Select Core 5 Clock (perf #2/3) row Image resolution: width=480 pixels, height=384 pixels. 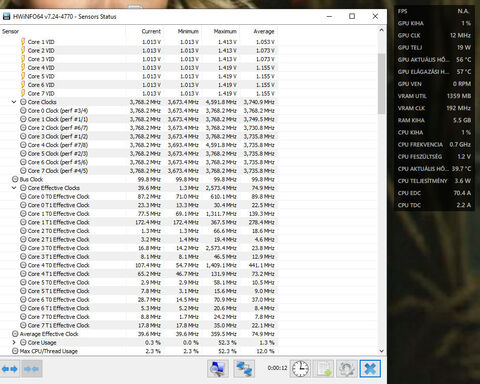(139, 154)
